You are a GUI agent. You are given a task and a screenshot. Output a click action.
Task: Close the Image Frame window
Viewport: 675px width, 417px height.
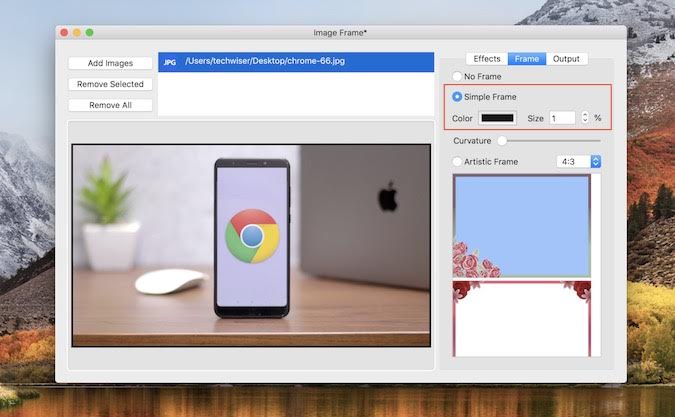tap(64, 33)
